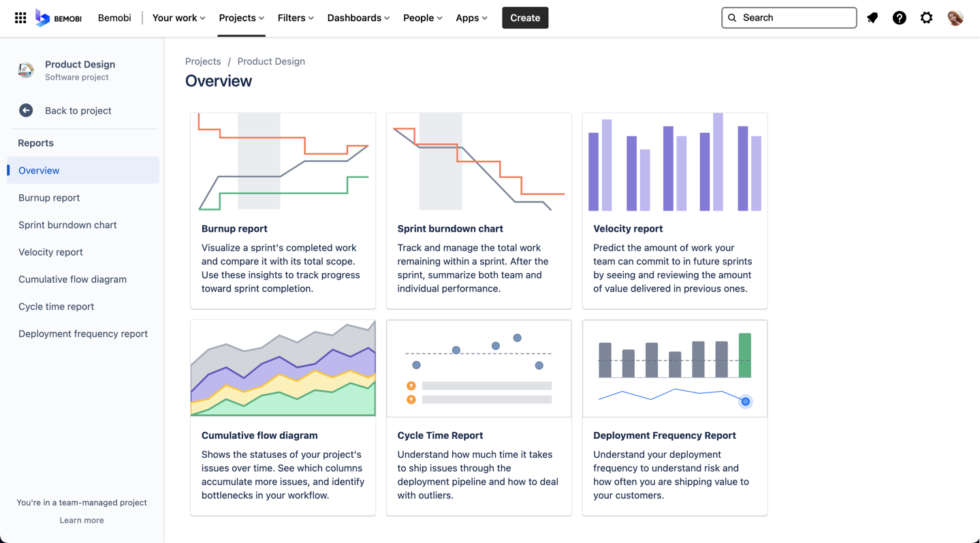The height and width of the screenshot is (543, 980).
Task: Click the Learn more link
Action: click(x=82, y=520)
